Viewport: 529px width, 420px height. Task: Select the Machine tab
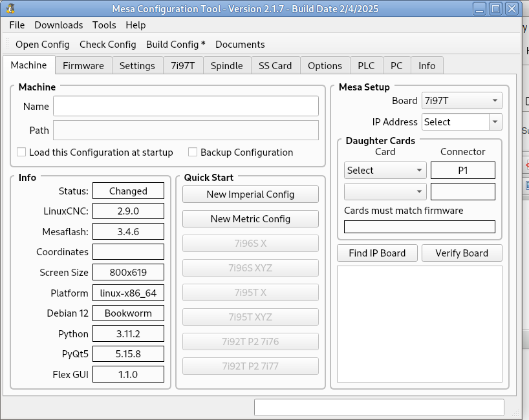click(x=28, y=65)
